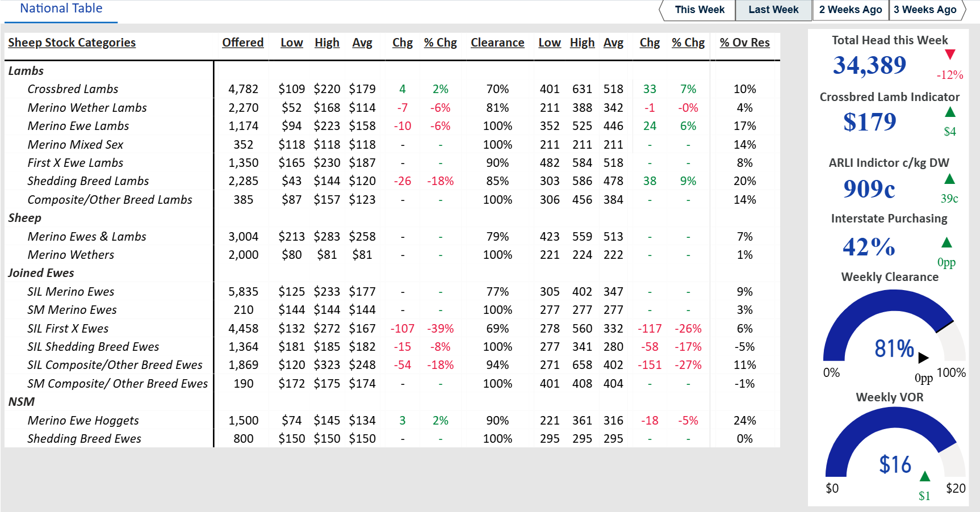The width and height of the screenshot is (980, 512).
Task: Click the 81% Weekly Clearance reading
Action: tap(894, 349)
